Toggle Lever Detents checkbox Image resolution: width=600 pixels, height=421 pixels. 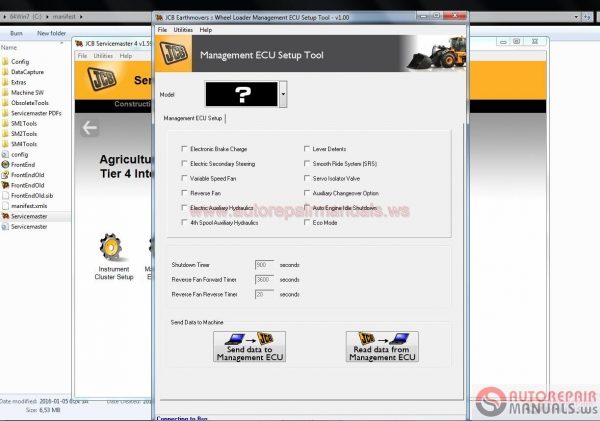coord(307,148)
